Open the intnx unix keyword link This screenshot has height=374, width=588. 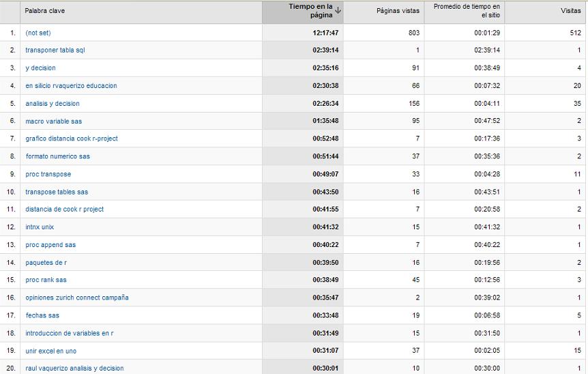pyautogui.click(x=40, y=227)
